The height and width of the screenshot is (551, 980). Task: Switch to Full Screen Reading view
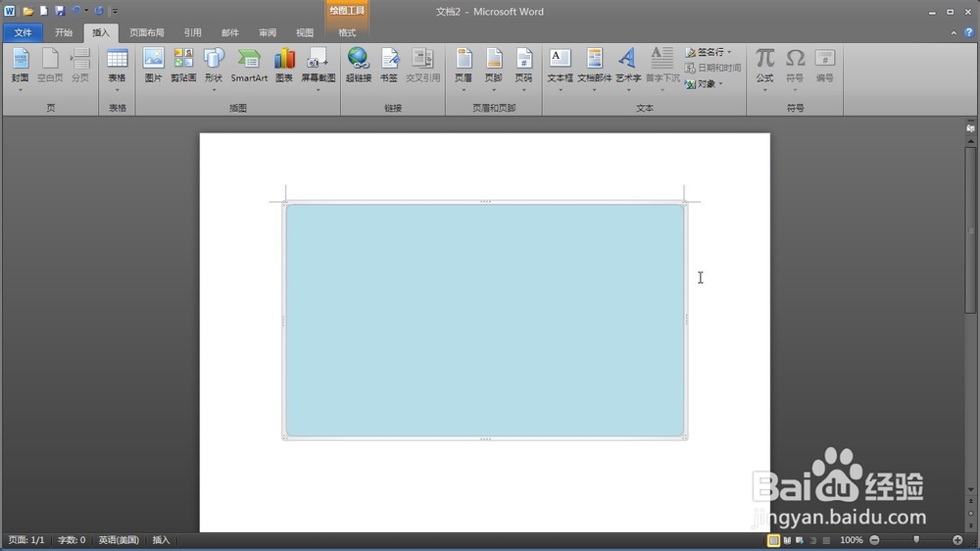787,540
